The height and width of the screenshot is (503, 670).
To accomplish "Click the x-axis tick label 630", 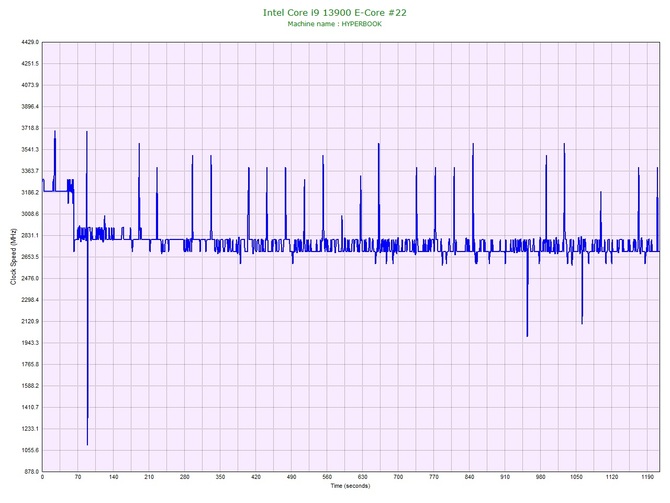I will (363, 477).
